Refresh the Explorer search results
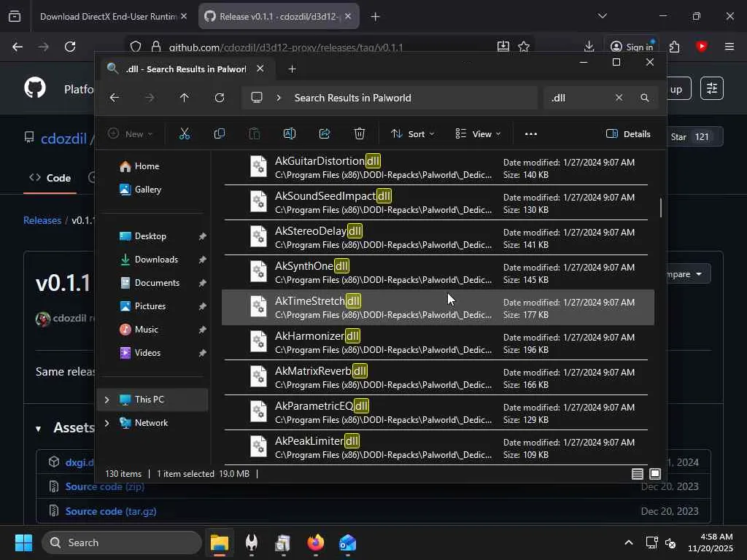The width and height of the screenshot is (747, 560). coord(219,98)
